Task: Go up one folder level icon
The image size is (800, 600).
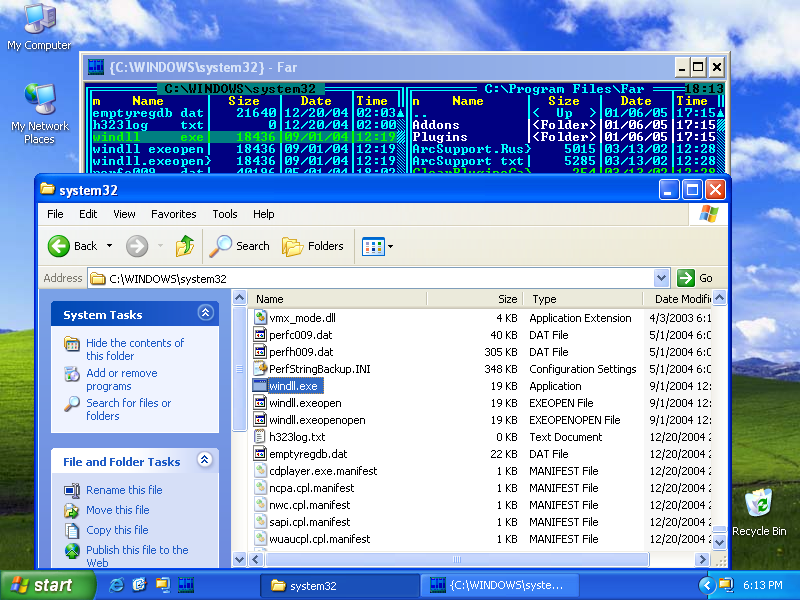Action: (185, 246)
